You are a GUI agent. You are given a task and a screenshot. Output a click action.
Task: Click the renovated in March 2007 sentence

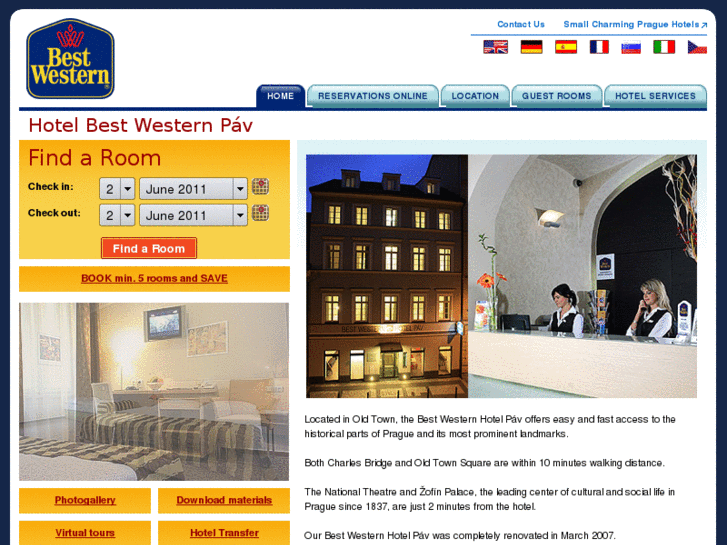click(459, 535)
